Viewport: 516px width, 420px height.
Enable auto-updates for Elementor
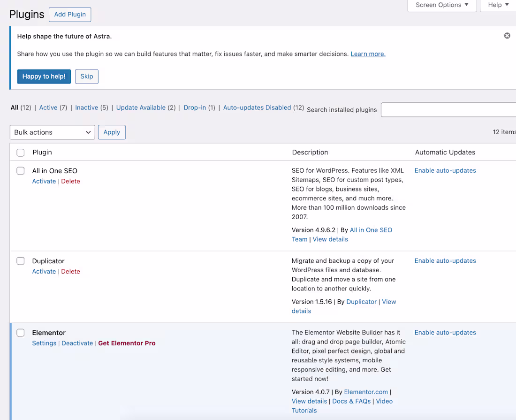445,332
